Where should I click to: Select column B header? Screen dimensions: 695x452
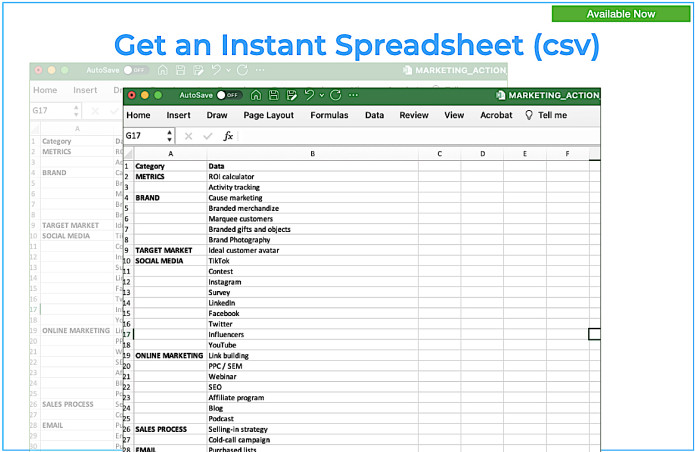[312, 154]
